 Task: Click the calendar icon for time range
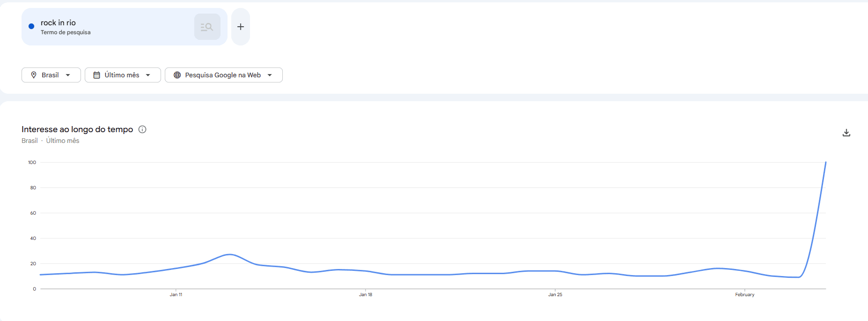click(97, 75)
